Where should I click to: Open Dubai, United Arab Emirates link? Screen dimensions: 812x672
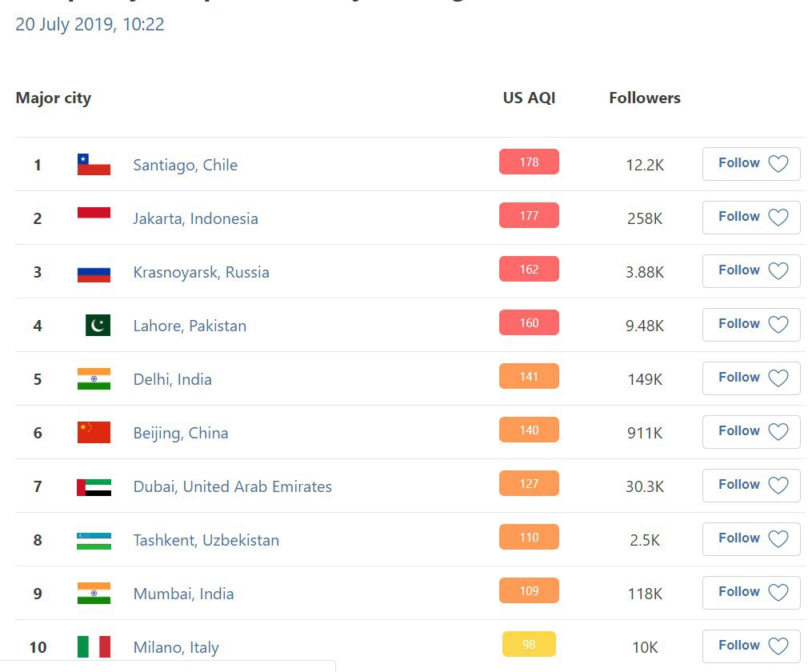coord(233,486)
